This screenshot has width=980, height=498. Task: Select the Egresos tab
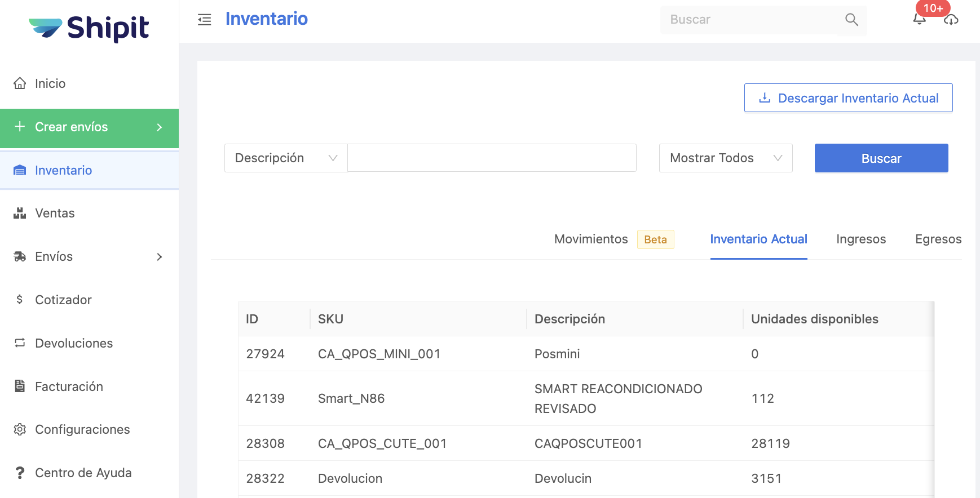pos(938,239)
